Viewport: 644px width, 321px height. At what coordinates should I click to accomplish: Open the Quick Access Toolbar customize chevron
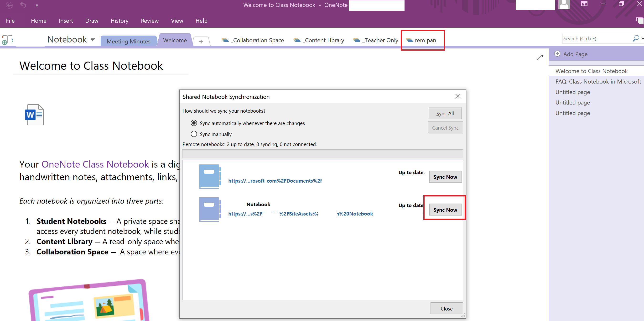(x=37, y=5)
